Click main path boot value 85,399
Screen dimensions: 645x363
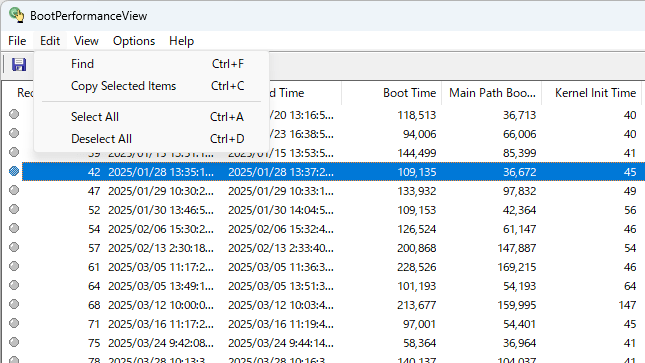coord(520,153)
